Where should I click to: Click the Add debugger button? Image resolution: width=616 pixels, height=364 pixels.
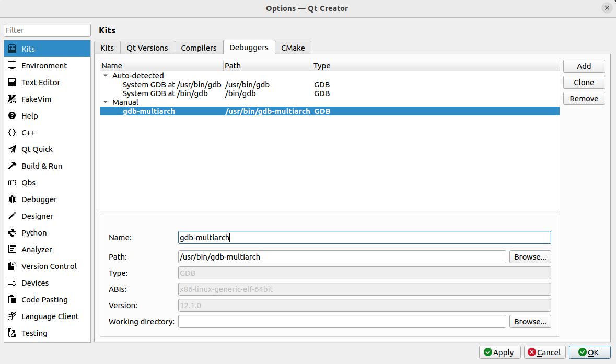click(584, 66)
